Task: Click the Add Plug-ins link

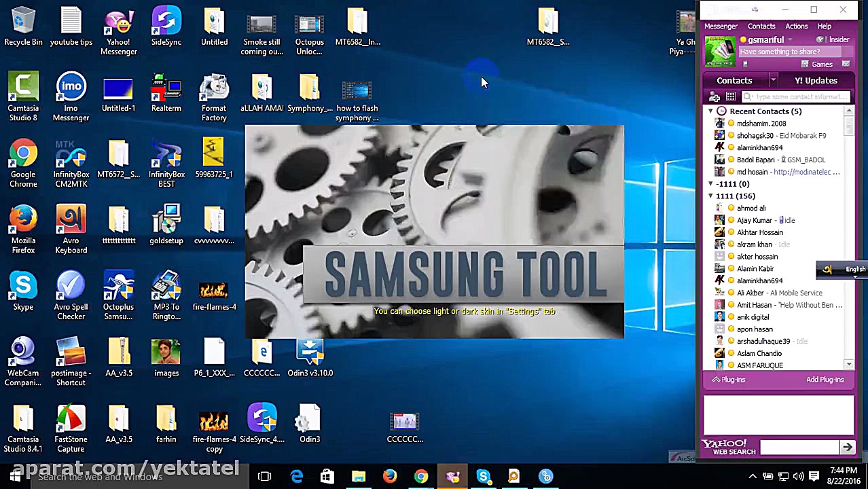Action: coord(825,380)
